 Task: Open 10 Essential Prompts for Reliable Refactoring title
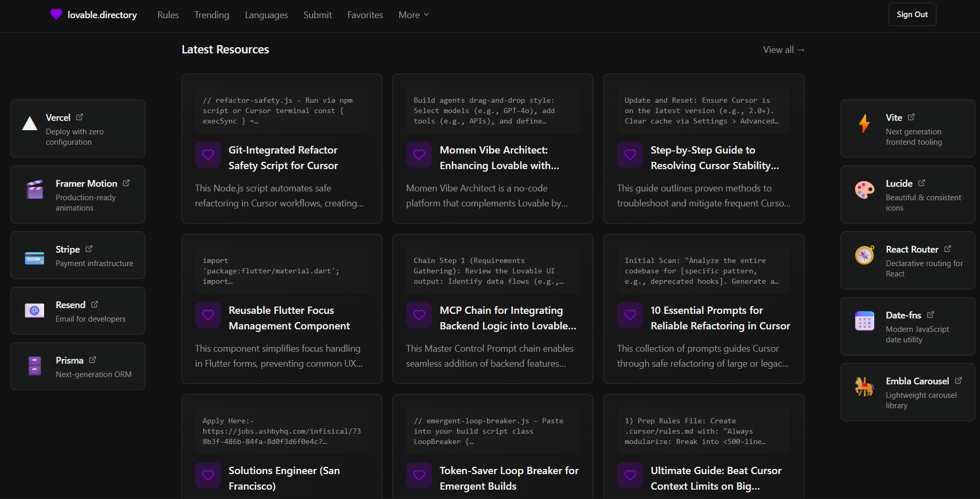pyautogui.click(x=720, y=318)
